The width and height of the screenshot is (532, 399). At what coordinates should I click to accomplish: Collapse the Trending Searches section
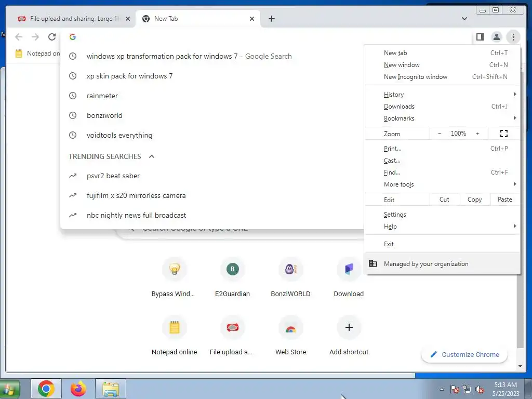pyautogui.click(x=152, y=156)
